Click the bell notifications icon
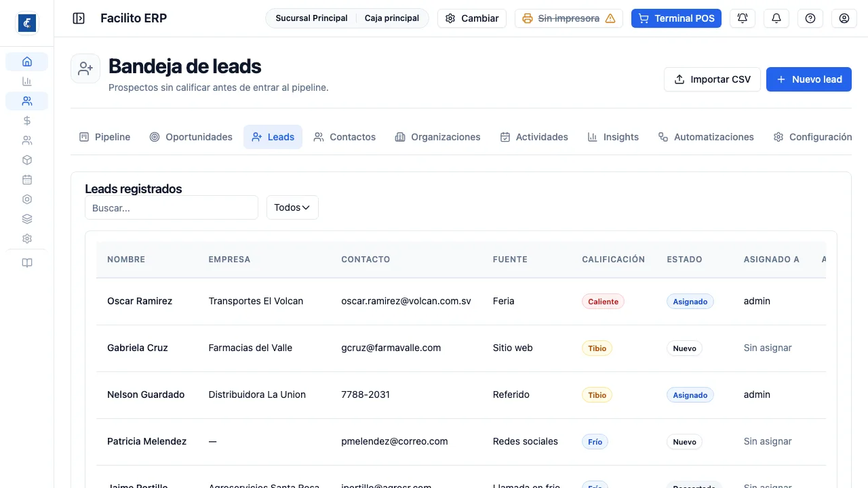The width and height of the screenshot is (868, 488). click(x=776, y=18)
